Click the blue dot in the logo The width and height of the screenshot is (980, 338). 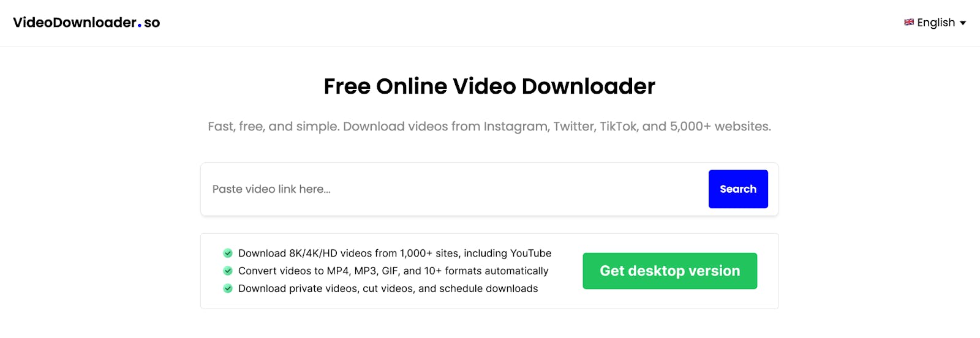click(140, 26)
